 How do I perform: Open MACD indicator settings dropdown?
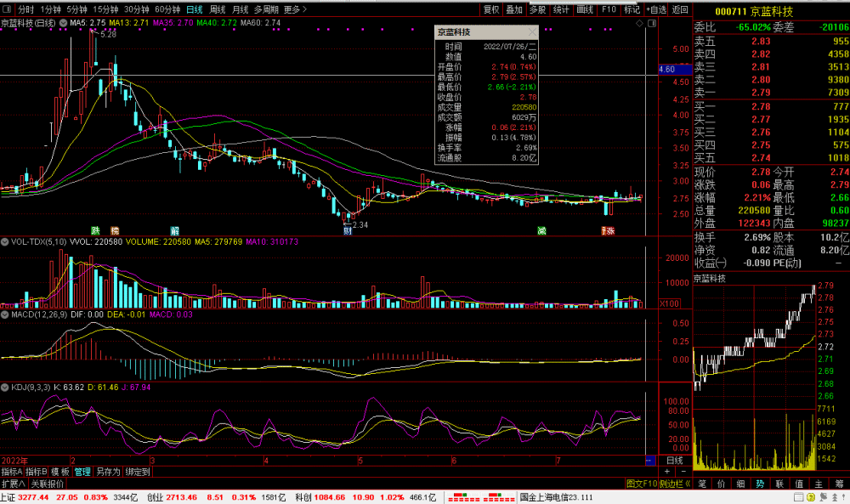coord(5,314)
